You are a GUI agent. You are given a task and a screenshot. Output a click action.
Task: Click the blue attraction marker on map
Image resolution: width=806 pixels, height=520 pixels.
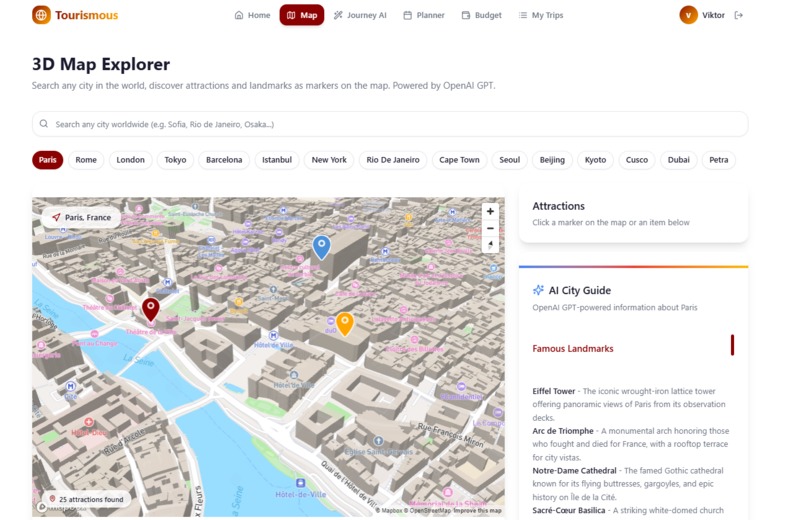(x=321, y=247)
